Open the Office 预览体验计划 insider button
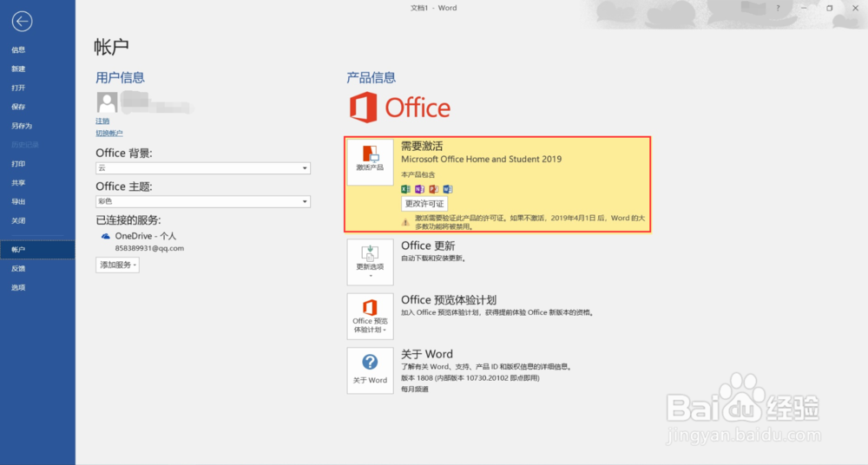 click(x=370, y=316)
